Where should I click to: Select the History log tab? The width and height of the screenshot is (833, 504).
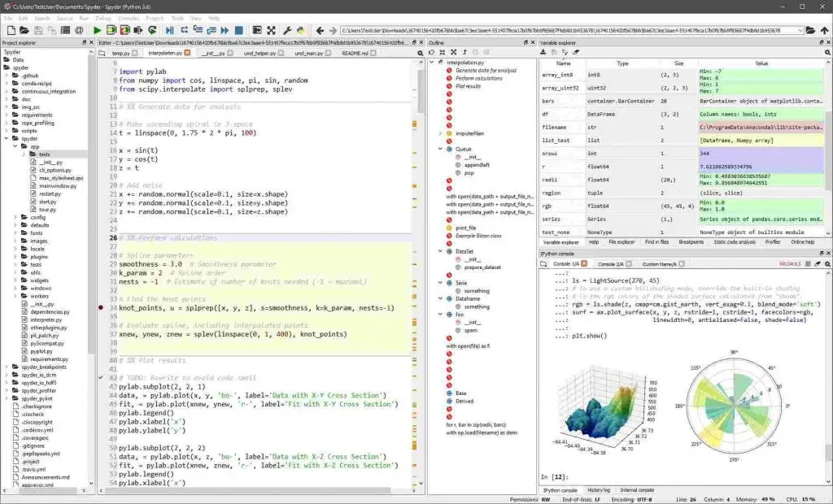[x=598, y=490]
